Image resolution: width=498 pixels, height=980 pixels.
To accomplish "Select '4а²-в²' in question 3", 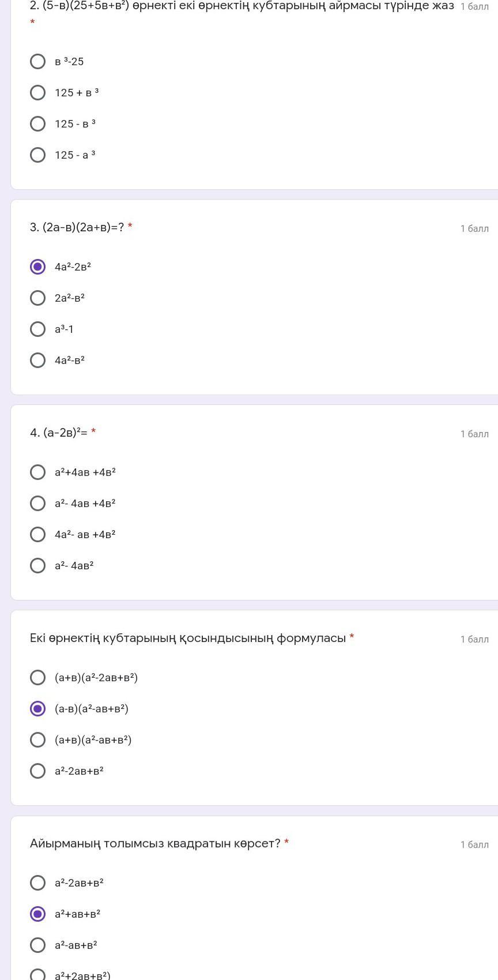I will [x=37, y=361].
